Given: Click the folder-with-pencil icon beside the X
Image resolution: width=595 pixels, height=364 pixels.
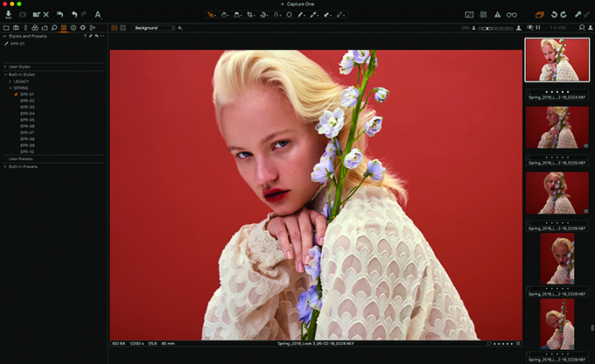Looking at the screenshot, I should 37,14.
